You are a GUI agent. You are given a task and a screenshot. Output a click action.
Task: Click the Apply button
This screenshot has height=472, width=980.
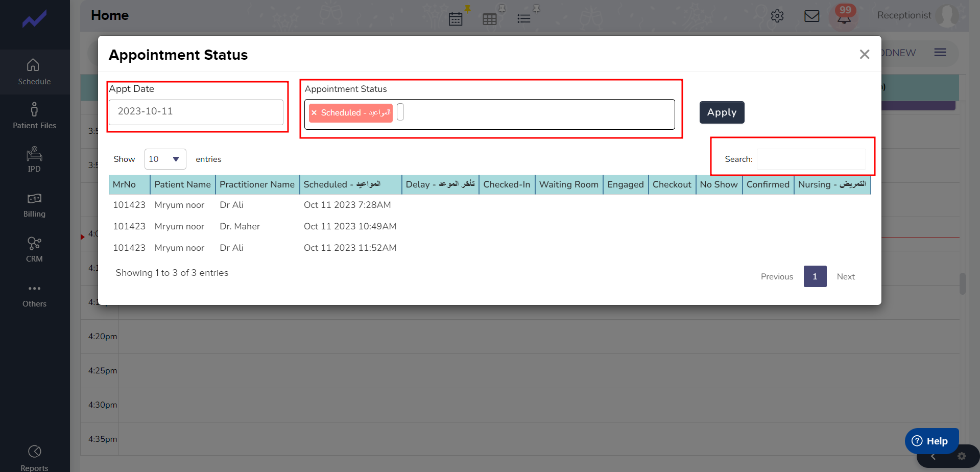pyautogui.click(x=722, y=112)
